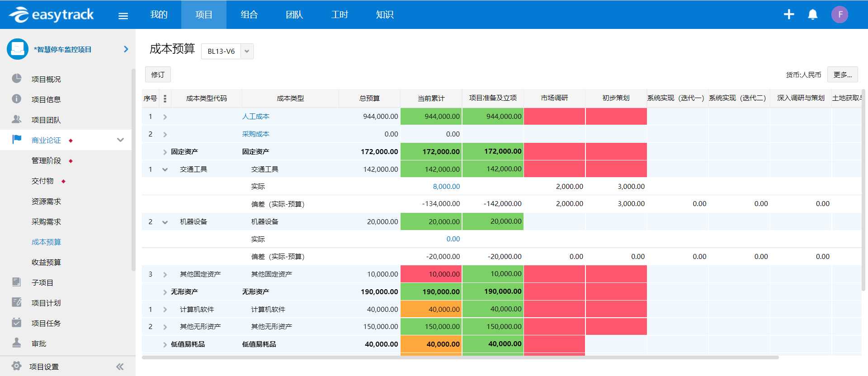Open the 人工成本 link
868x376 pixels.
click(256, 117)
